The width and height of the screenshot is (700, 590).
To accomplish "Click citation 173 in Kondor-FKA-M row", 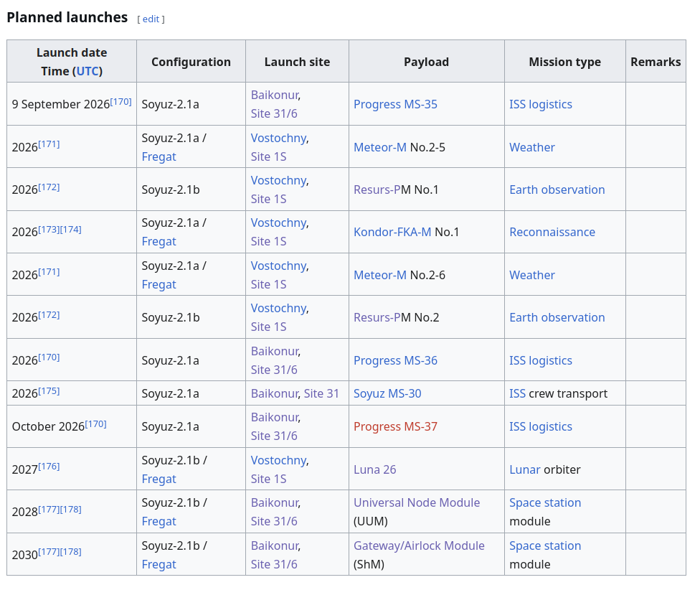I will click(x=49, y=229).
